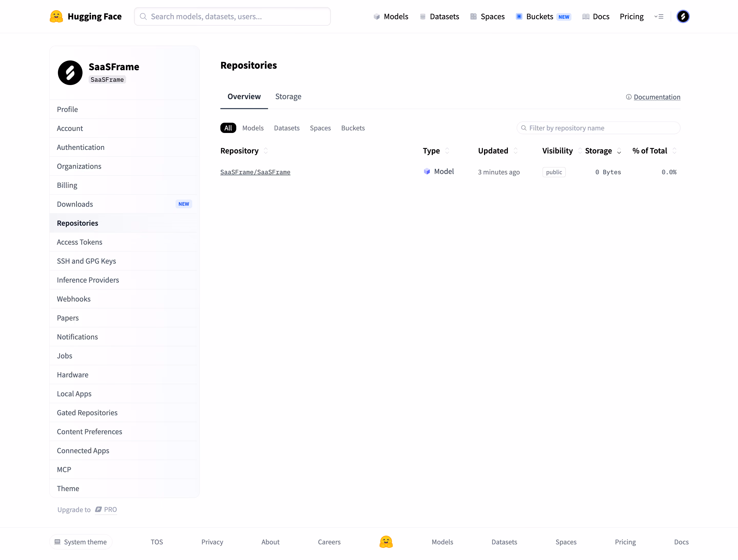Focus the Search models, datasets, users field
Screen dimensions: 738x560
pos(232,16)
